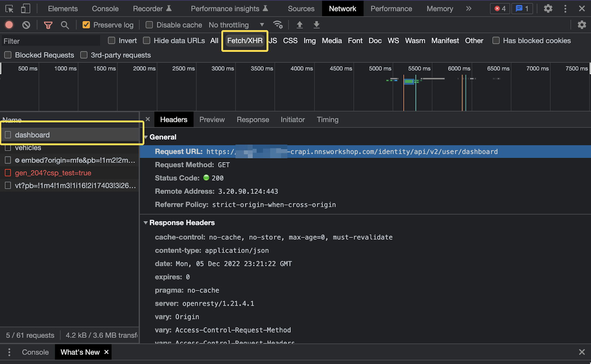Show more DevTools tabs chevron
This screenshot has width=591, height=364.
tap(469, 8)
